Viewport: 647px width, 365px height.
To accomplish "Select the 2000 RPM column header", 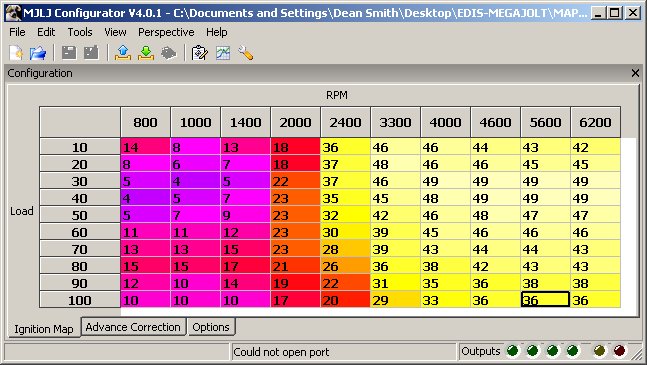I will (295, 122).
